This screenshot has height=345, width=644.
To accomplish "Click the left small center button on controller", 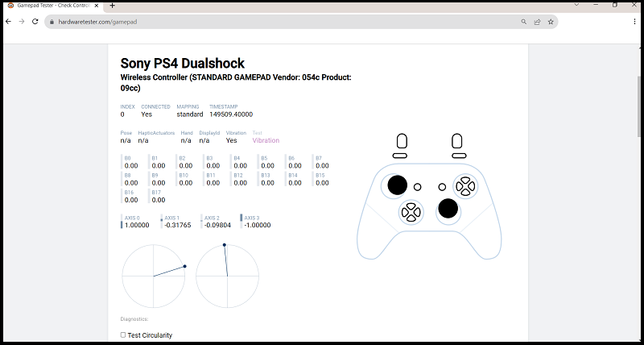I will (417, 187).
